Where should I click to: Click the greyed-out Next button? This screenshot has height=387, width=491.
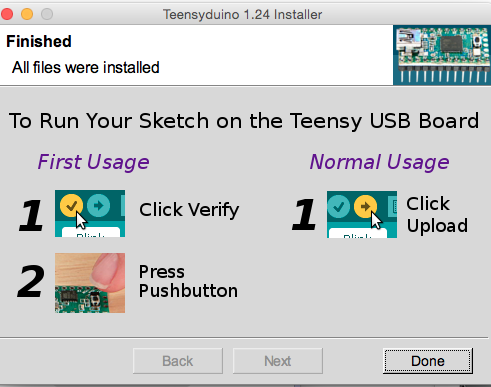point(278,361)
